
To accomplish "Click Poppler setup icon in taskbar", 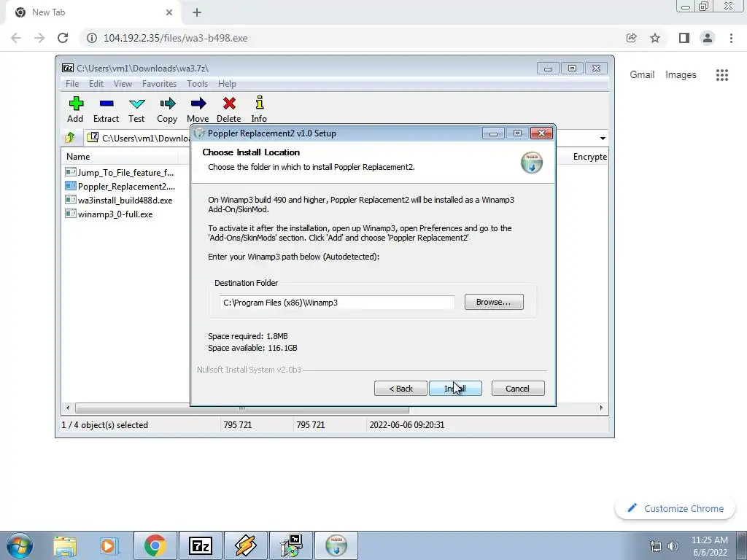I will [x=336, y=545].
